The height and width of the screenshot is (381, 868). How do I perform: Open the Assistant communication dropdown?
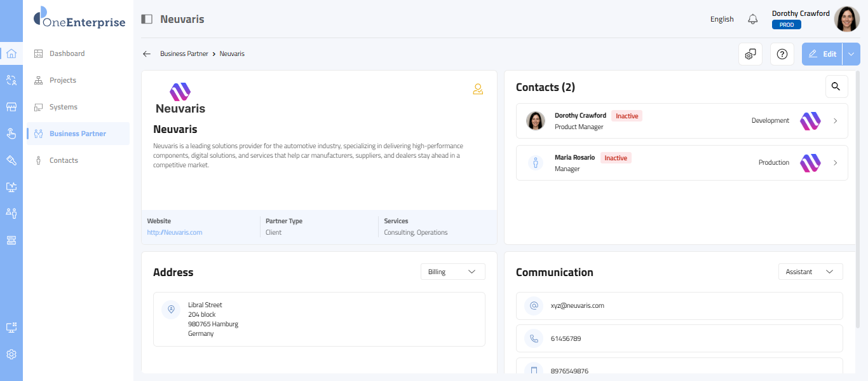(x=810, y=272)
